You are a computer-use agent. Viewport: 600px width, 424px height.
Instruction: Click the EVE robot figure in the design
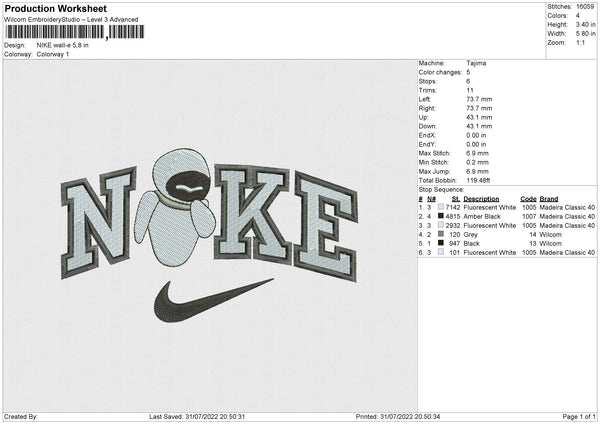(x=174, y=207)
